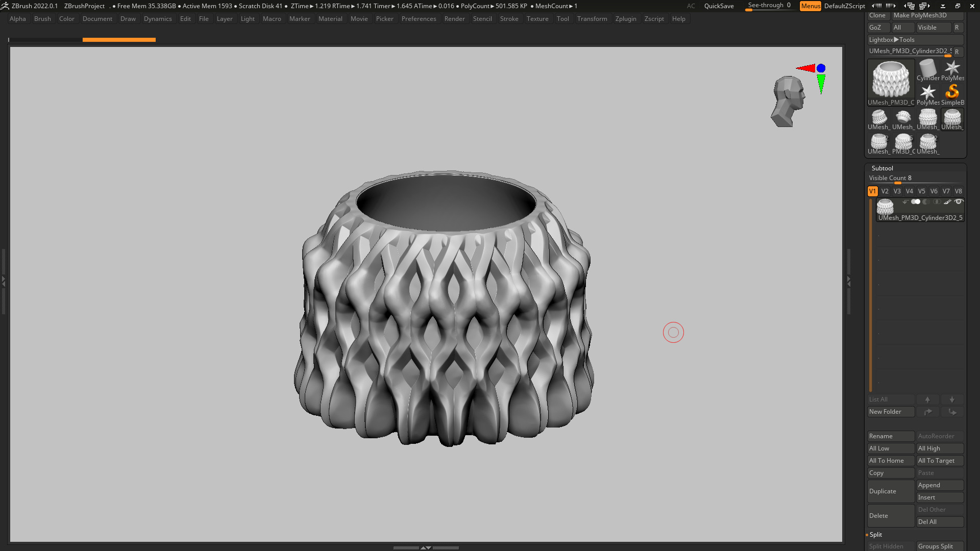The width and height of the screenshot is (980, 551).
Task: Click the Append subtool button
Action: [940, 485]
